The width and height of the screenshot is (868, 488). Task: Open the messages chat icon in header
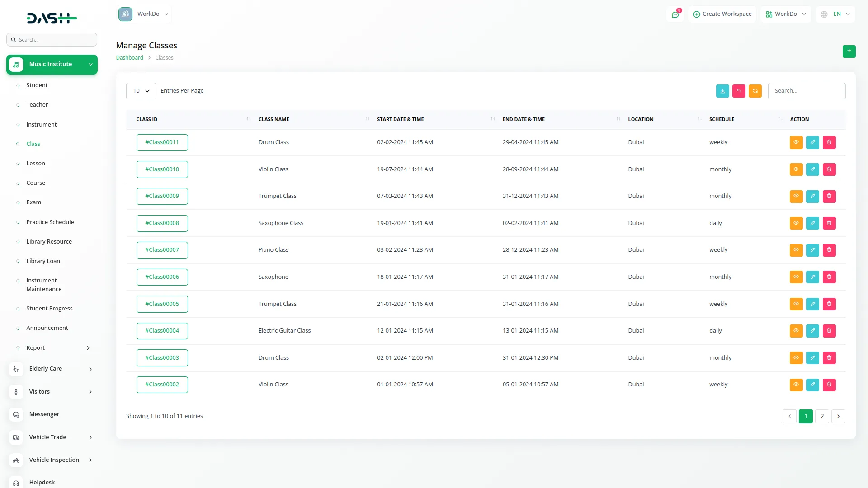click(x=675, y=14)
